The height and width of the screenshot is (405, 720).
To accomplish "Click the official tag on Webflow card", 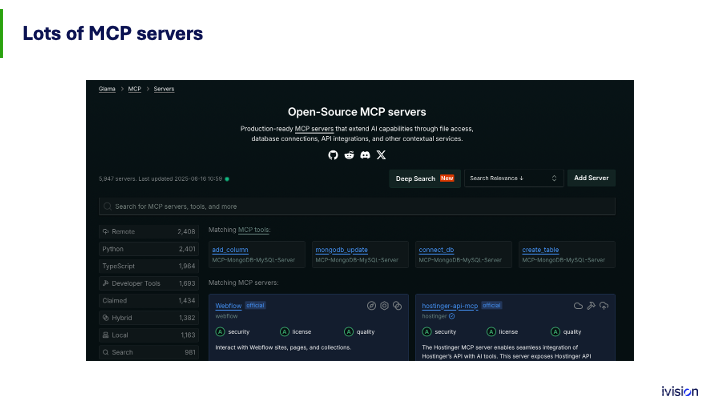I will tap(255, 305).
